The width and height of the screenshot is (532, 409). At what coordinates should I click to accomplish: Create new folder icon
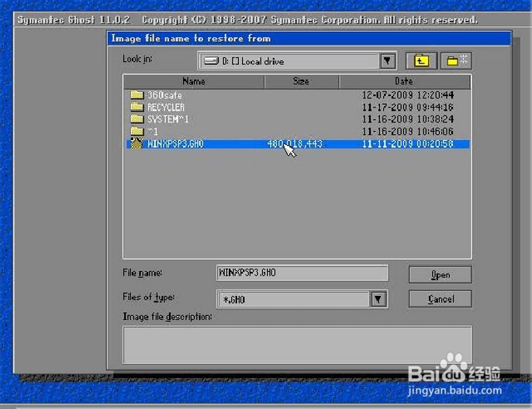tap(456, 61)
